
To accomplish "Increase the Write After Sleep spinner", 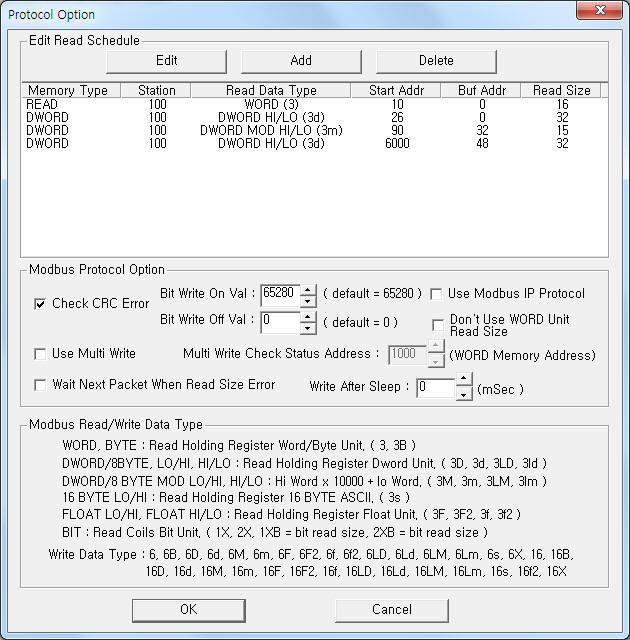I will 464,378.
